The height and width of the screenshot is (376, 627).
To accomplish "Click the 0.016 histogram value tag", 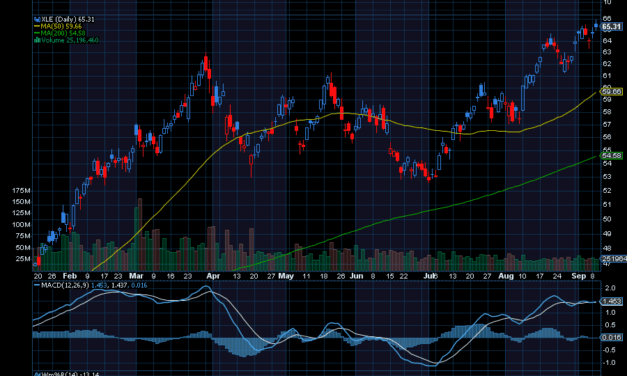I will pos(612,337).
